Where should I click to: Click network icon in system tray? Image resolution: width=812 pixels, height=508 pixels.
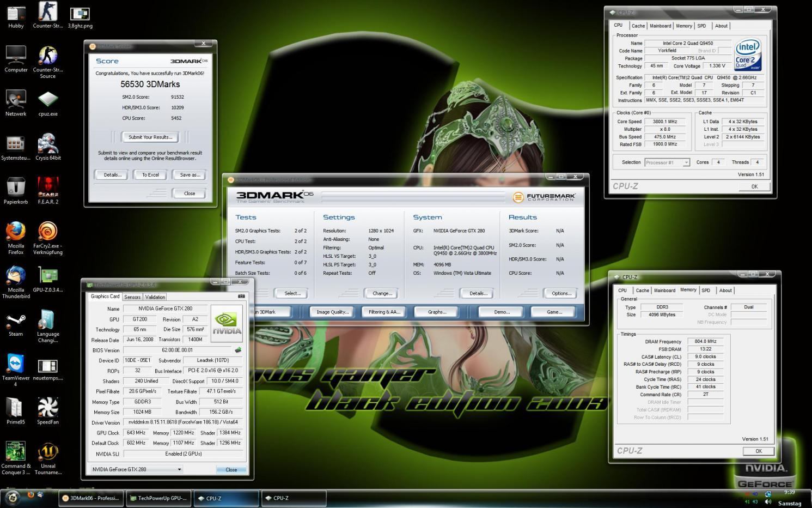pyautogui.click(x=767, y=494)
